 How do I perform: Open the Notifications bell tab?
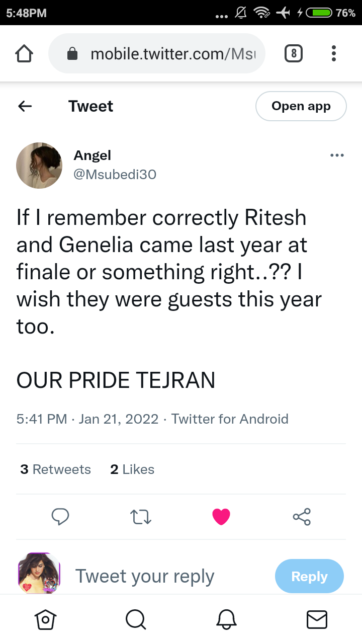[x=226, y=619]
